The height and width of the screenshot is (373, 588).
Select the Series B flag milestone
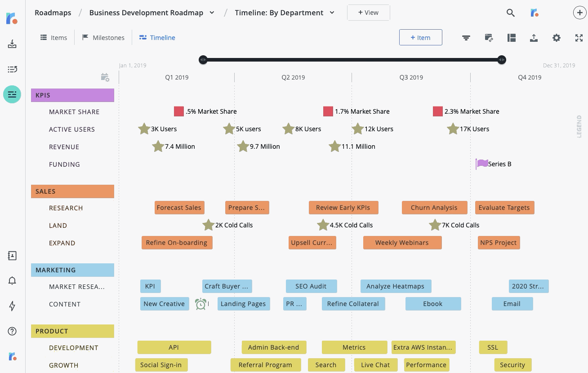(x=482, y=164)
